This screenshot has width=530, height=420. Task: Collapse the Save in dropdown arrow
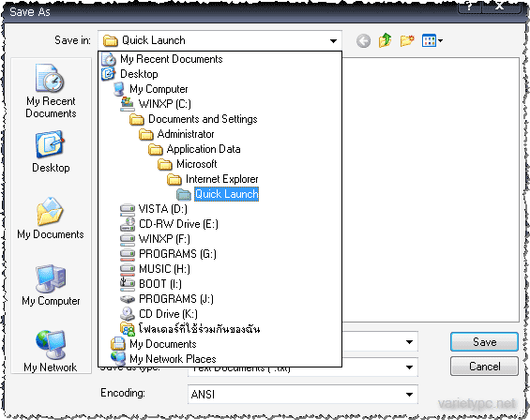point(333,41)
